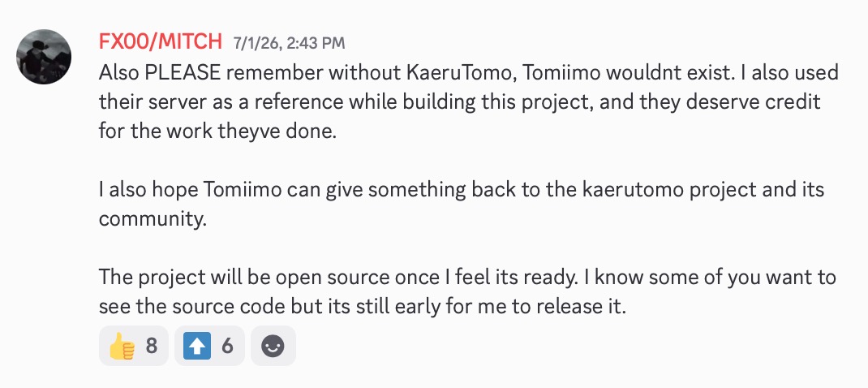Image resolution: width=868 pixels, height=388 pixels.
Task: Open the add reaction smiley picker
Action: click(x=273, y=346)
